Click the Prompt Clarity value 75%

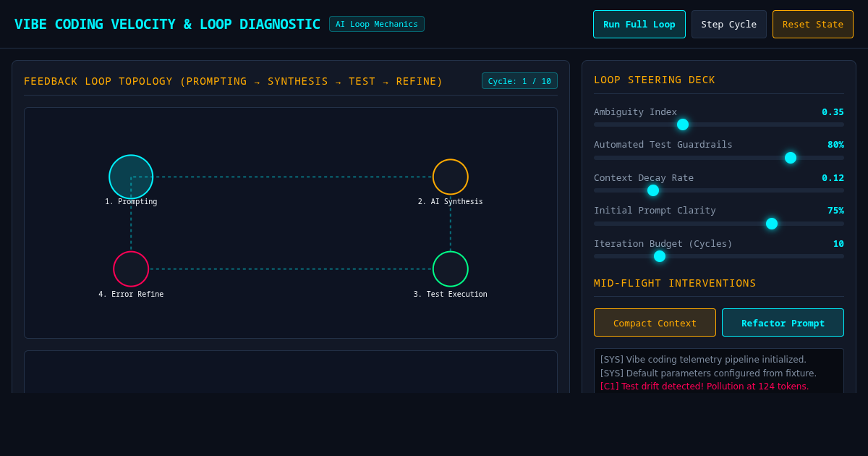[835, 210]
